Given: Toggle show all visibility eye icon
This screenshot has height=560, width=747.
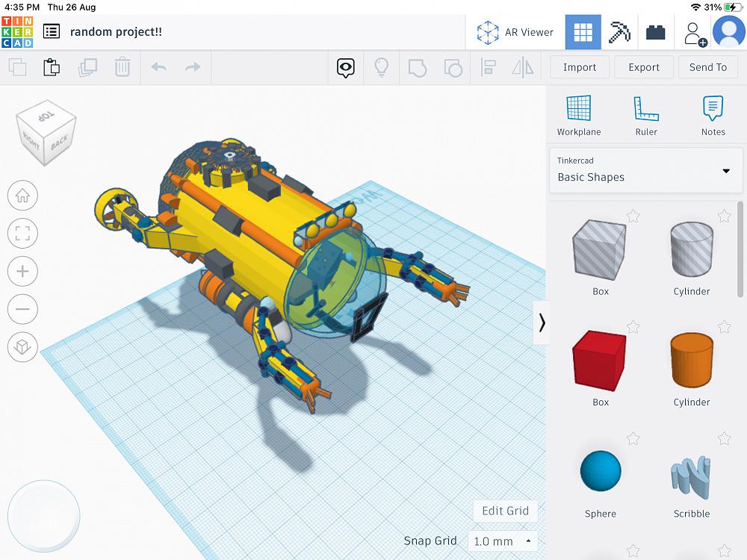Looking at the screenshot, I should click(x=345, y=68).
